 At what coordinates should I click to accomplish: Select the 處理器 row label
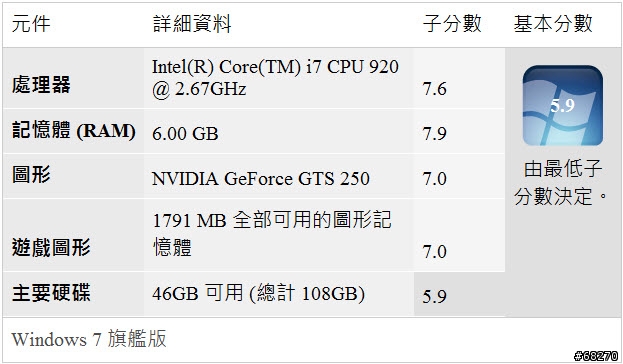(x=41, y=85)
